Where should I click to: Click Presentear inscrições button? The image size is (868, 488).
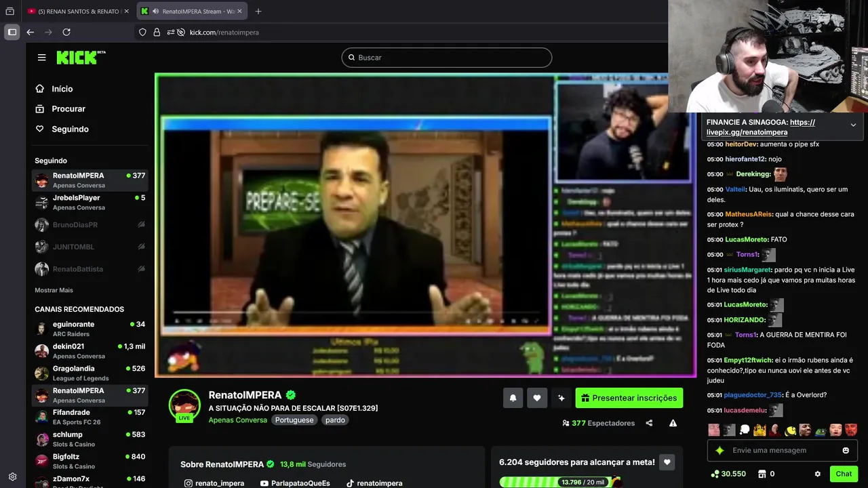pos(629,398)
